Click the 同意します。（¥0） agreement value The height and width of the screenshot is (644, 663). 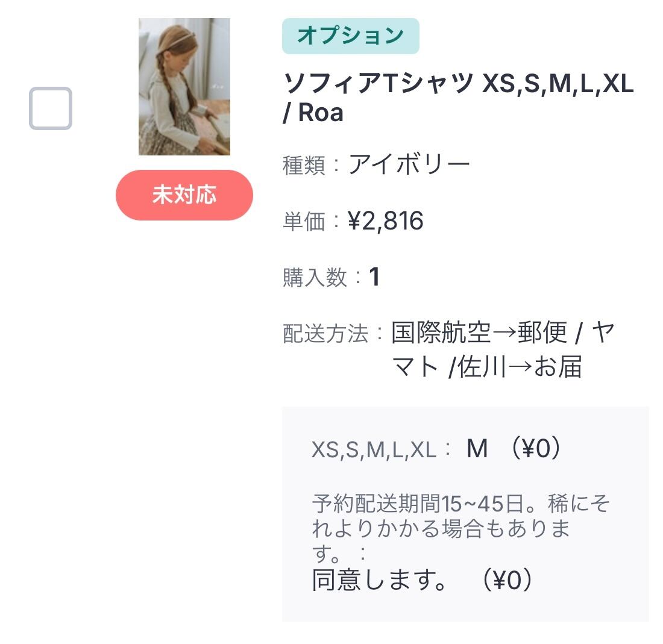pos(422,580)
